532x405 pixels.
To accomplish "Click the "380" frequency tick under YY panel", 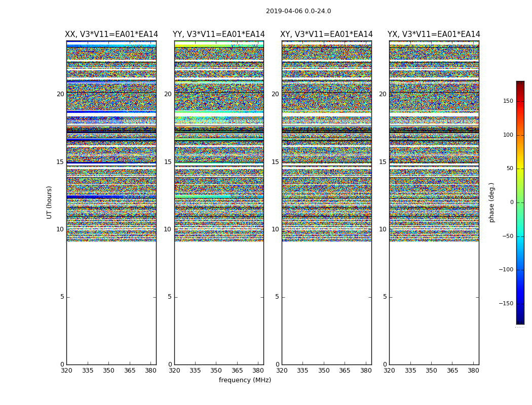I will [x=258, y=371].
